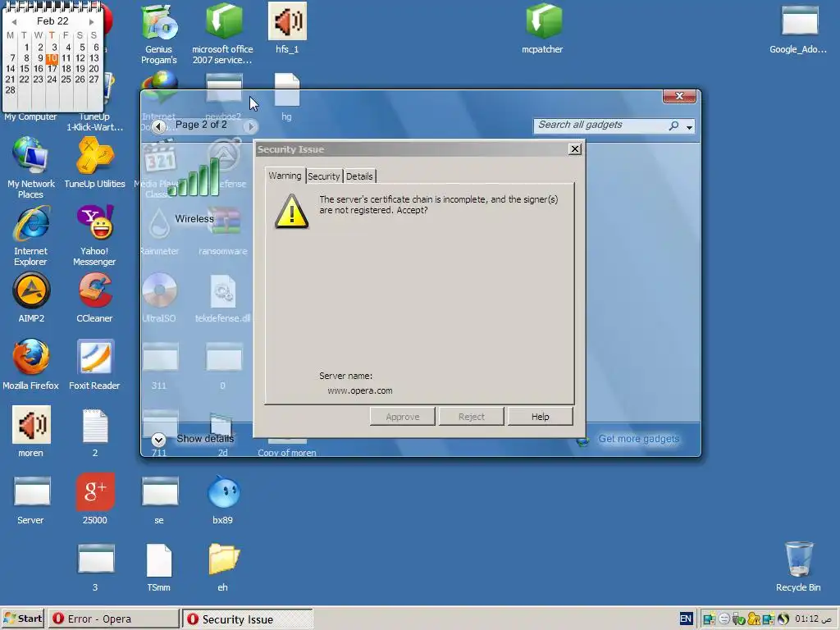Screen dimensions: 840x630
Task: Go to next gadgets page
Action: tap(250, 126)
